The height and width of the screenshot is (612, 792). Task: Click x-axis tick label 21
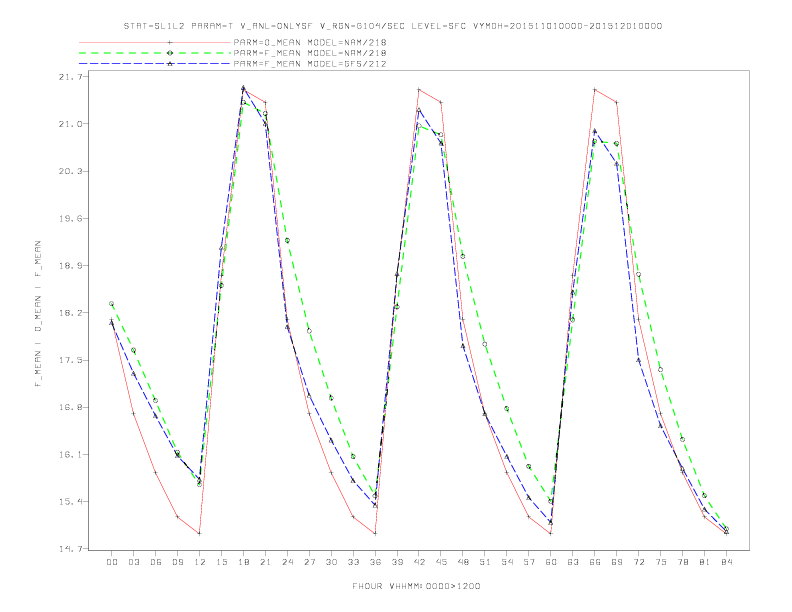click(x=265, y=562)
